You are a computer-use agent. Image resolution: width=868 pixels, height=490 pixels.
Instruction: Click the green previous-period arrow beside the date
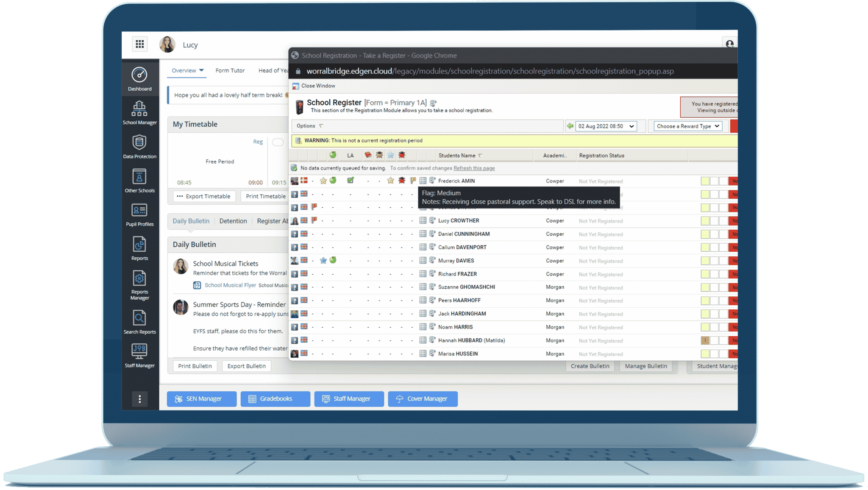click(570, 126)
